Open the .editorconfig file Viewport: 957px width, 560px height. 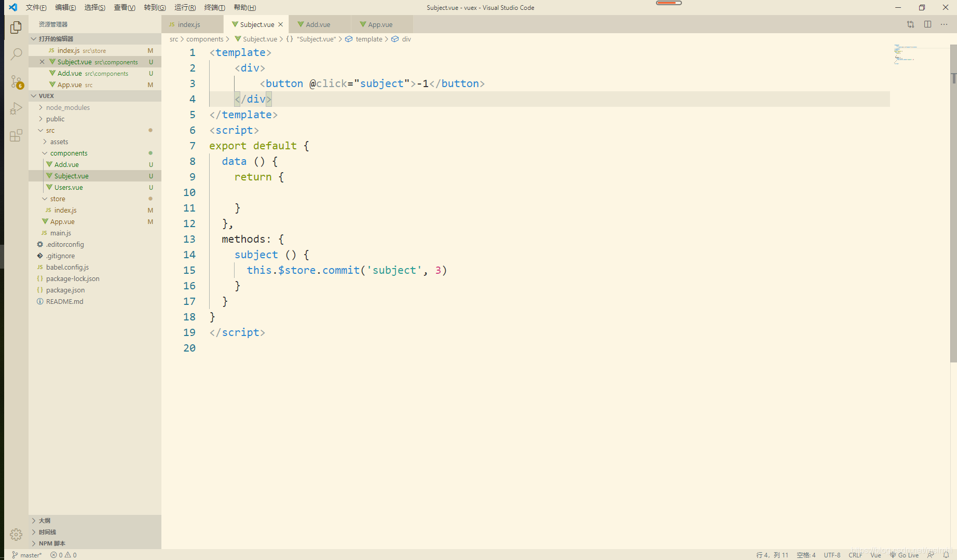point(94,244)
